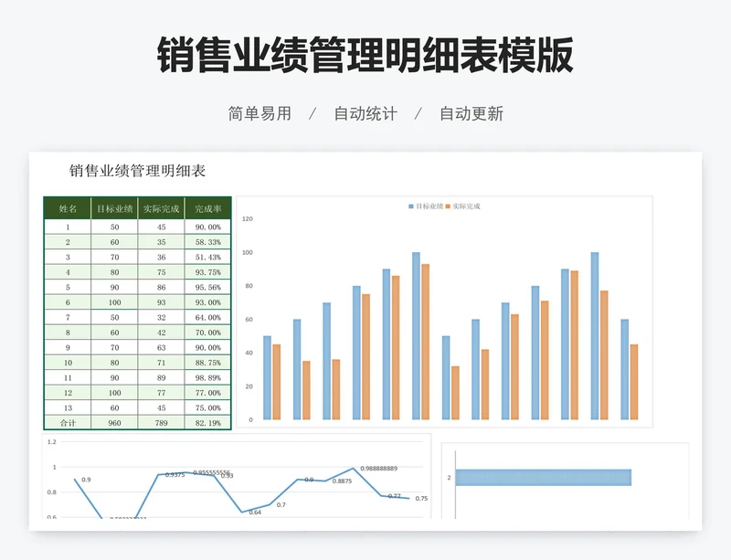
Task: Click the 88.75% completion rate cell
Action: (208, 363)
